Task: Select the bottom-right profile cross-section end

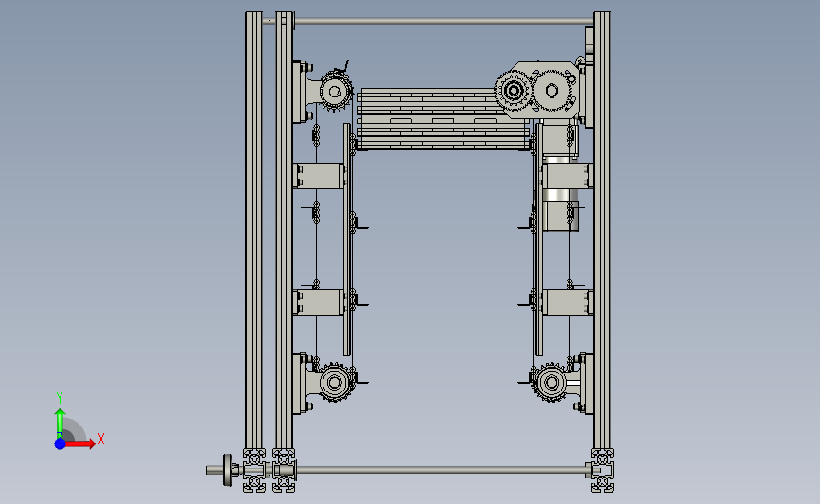Action: pyautogui.click(x=602, y=471)
